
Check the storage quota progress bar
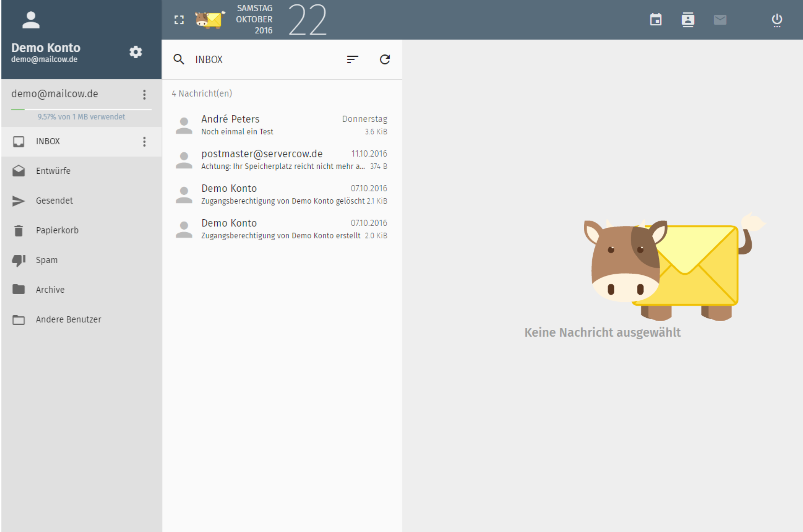tap(81, 109)
